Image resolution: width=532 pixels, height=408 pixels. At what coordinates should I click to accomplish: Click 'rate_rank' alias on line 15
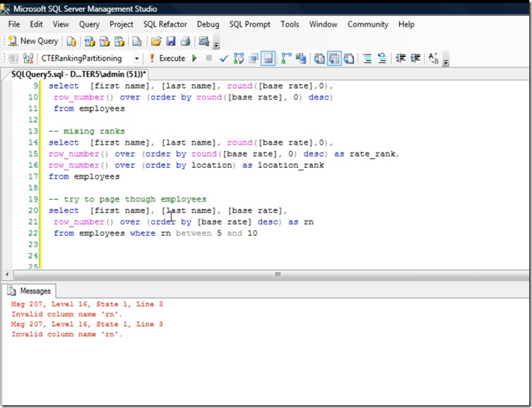pyautogui.click(x=372, y=154)
